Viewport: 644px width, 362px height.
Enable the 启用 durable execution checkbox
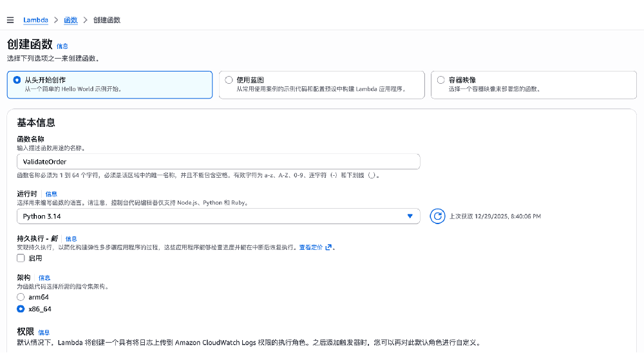click(21, 258)
